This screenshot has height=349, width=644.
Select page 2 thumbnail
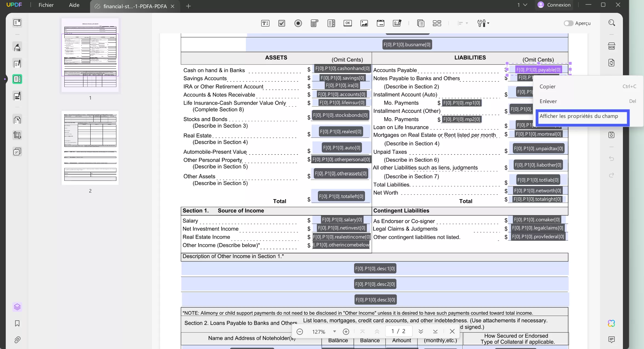90,148
